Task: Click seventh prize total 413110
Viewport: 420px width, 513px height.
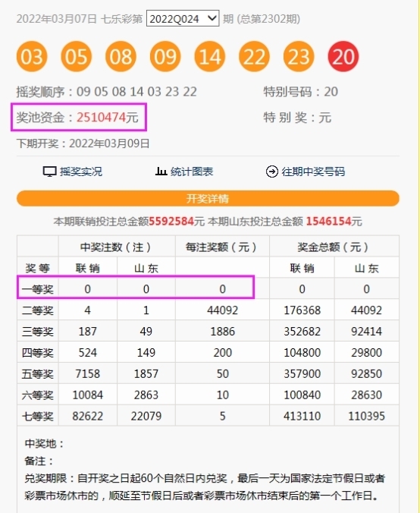Action: pos(302,416)
